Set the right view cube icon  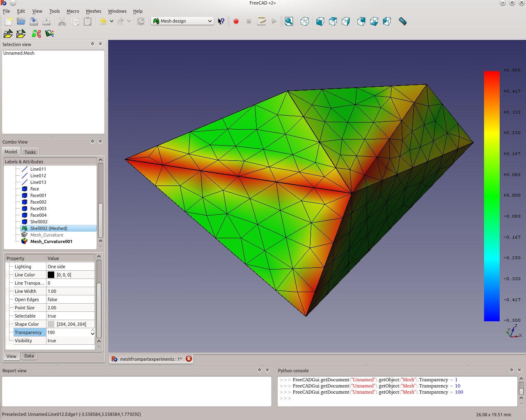tap(346, 21)
